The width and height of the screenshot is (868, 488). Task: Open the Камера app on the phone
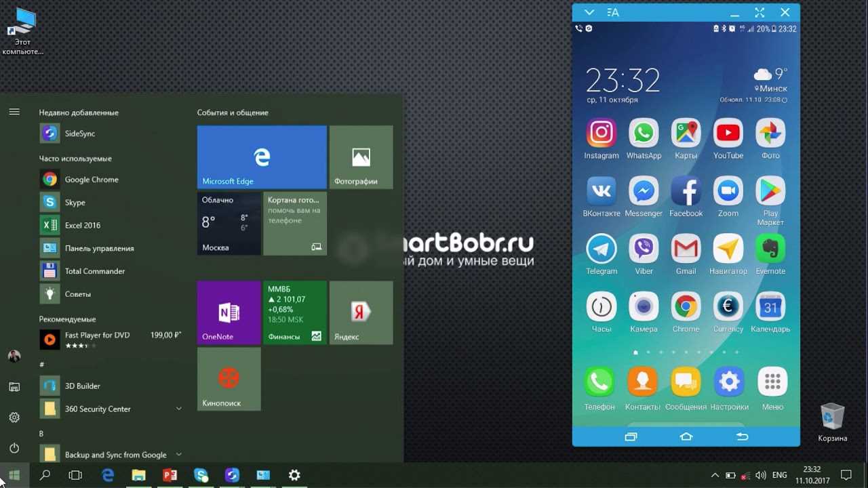click(x=644, y=307)
